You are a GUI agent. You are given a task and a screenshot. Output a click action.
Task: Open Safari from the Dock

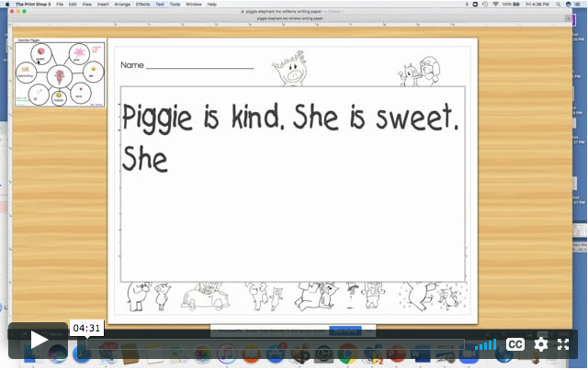click(x=82, y=353)
